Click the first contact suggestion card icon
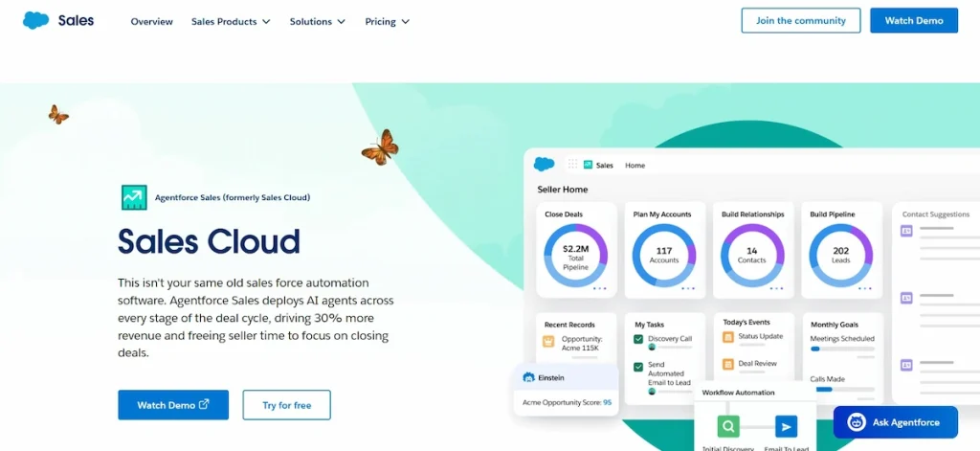This screenshot has height=451, width=980. click(906, 231)
